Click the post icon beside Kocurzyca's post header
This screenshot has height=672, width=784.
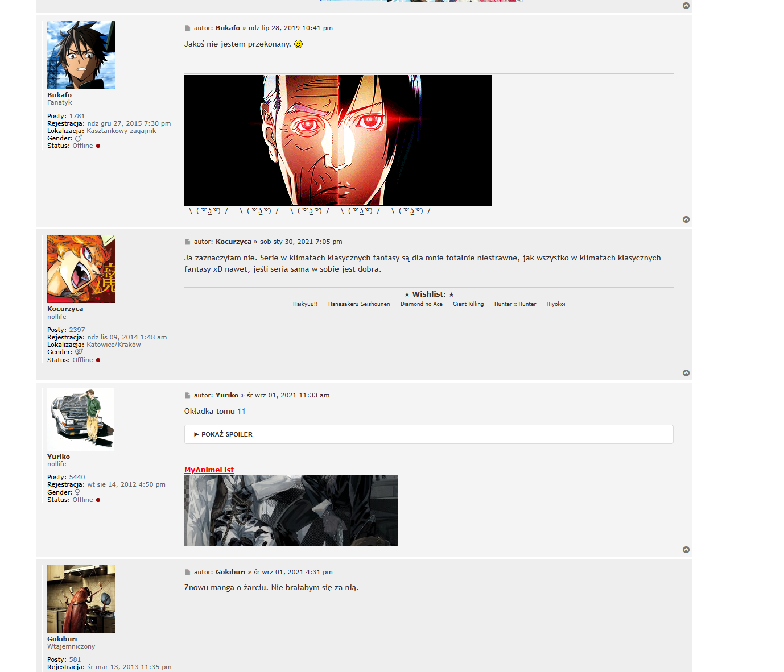[x=187, y=242]
